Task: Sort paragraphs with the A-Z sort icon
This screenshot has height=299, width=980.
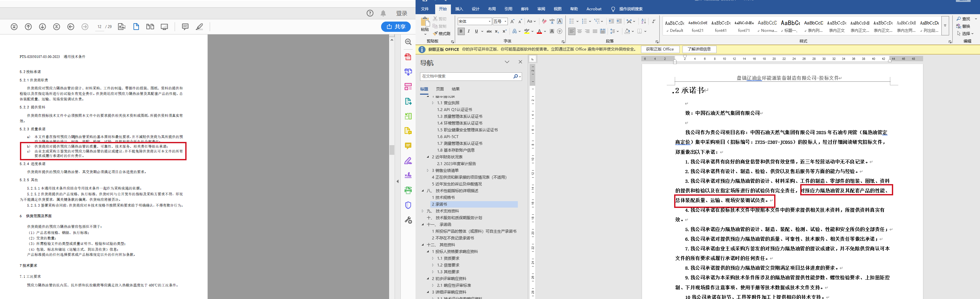Action: click(x=643, y=21)
